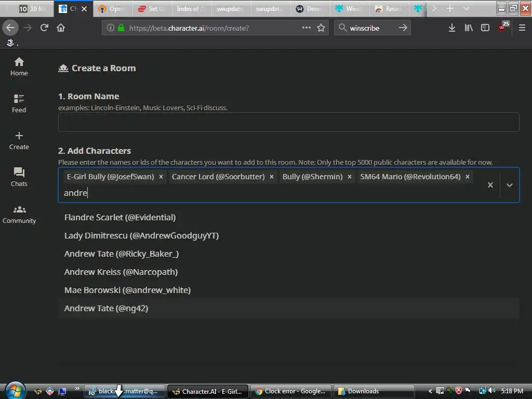Submit the winscribe search arrow
This screenshot has width=532, height=399.
(403, 28)
